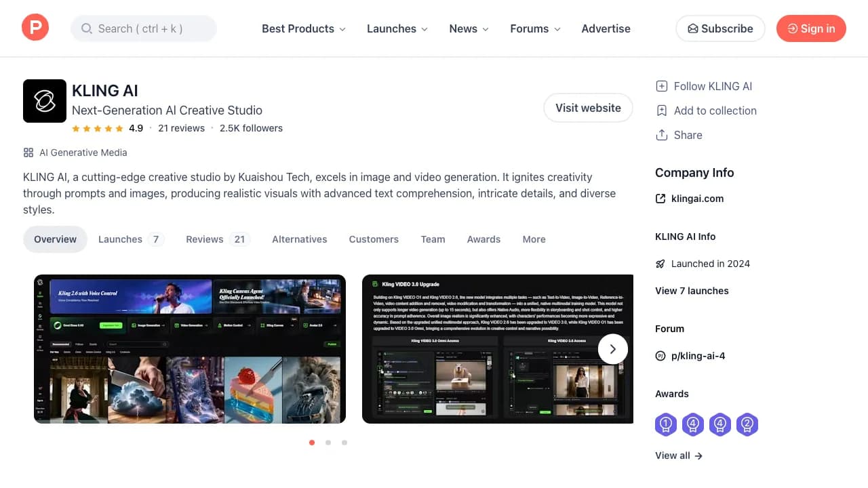The height and width of the screenshot is (488, 868).
Task: Open the Team tab
Action: coord(433,239)
